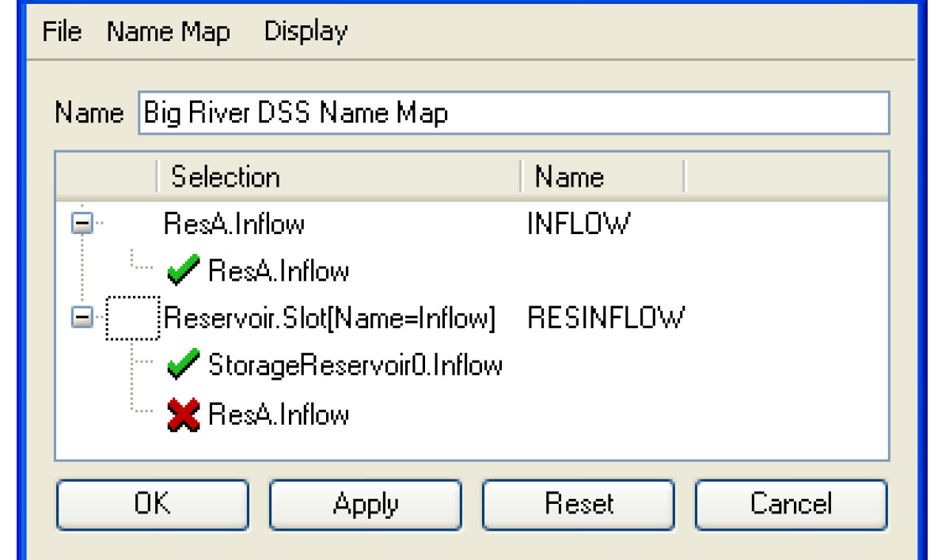Select the StorageReservoir0.Inflow entry
This screenshot has width=934, height=560.
coord(355,365)
